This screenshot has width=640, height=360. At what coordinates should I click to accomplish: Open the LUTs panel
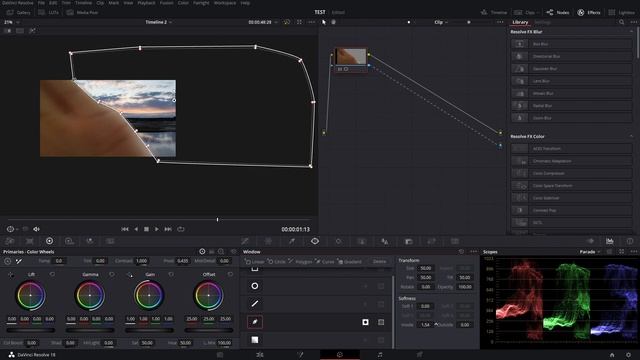pos(49,13)
